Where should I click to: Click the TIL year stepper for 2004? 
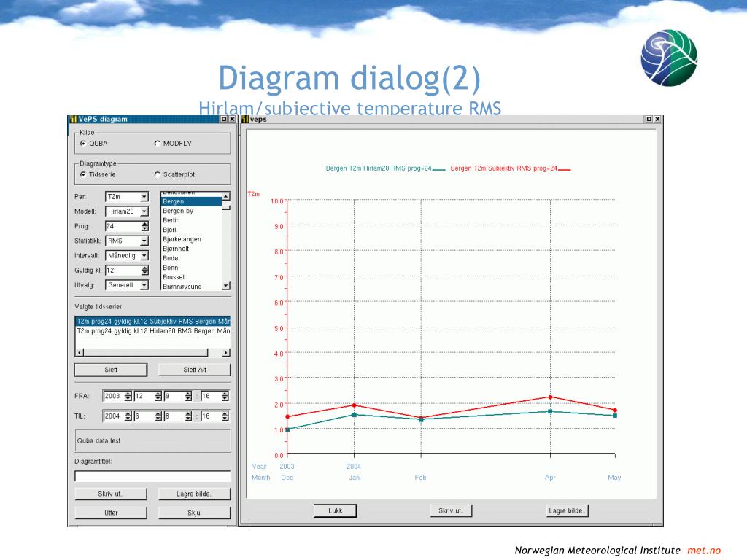(128, 416)
